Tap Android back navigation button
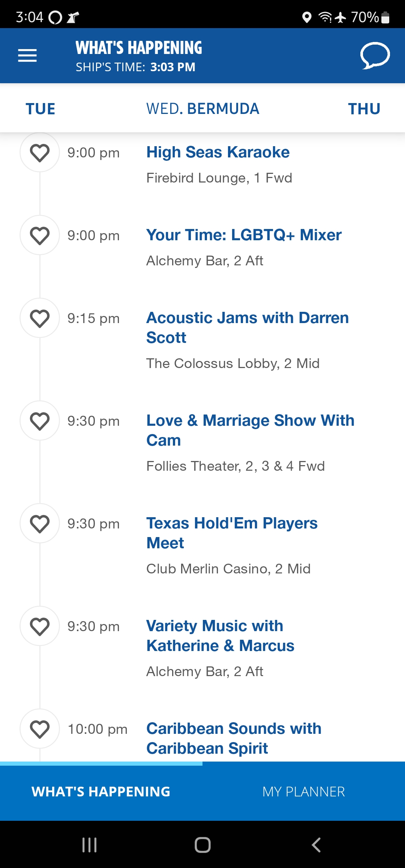This screenshot has width=405, height=868. 316,845
